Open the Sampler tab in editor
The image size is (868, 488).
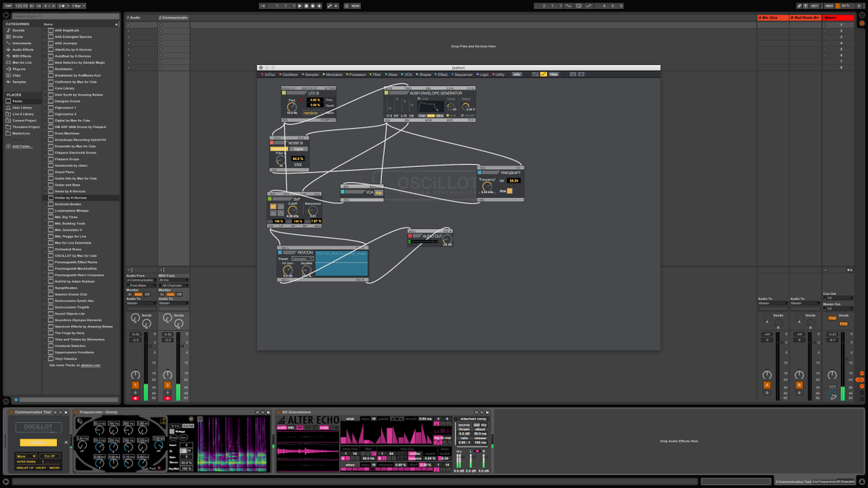click(x=312, y=74)
